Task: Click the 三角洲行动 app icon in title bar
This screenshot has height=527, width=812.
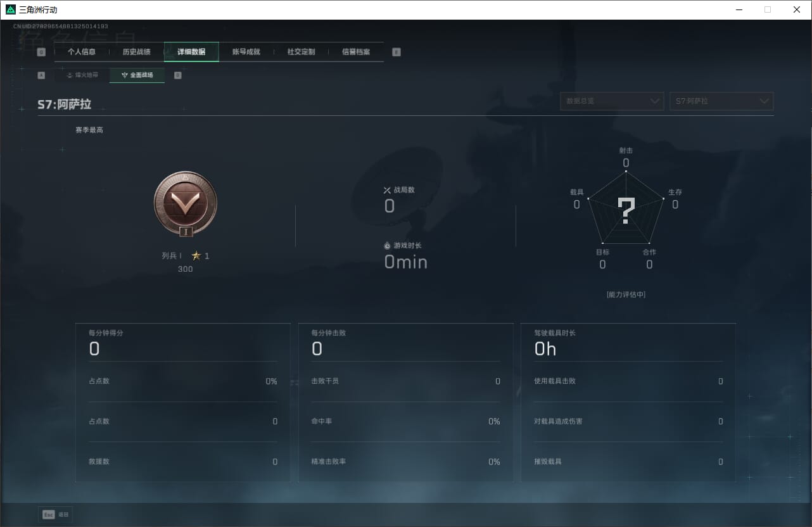Action: pyautogui.click(x=11, y=10)
